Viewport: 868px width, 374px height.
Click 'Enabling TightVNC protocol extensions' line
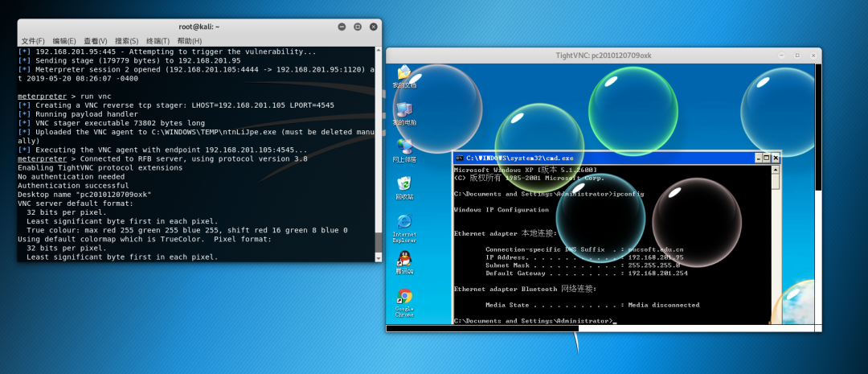tap(100, 168)
